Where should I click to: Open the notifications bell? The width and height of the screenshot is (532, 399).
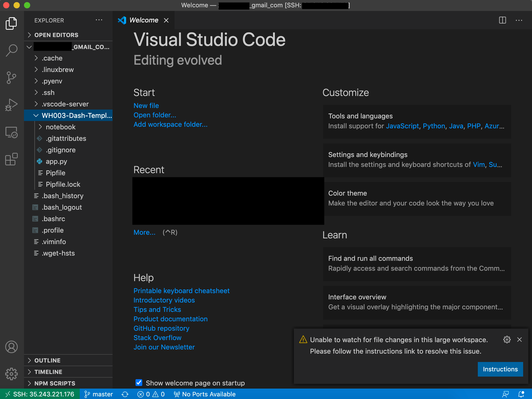[x=521, y=394]
